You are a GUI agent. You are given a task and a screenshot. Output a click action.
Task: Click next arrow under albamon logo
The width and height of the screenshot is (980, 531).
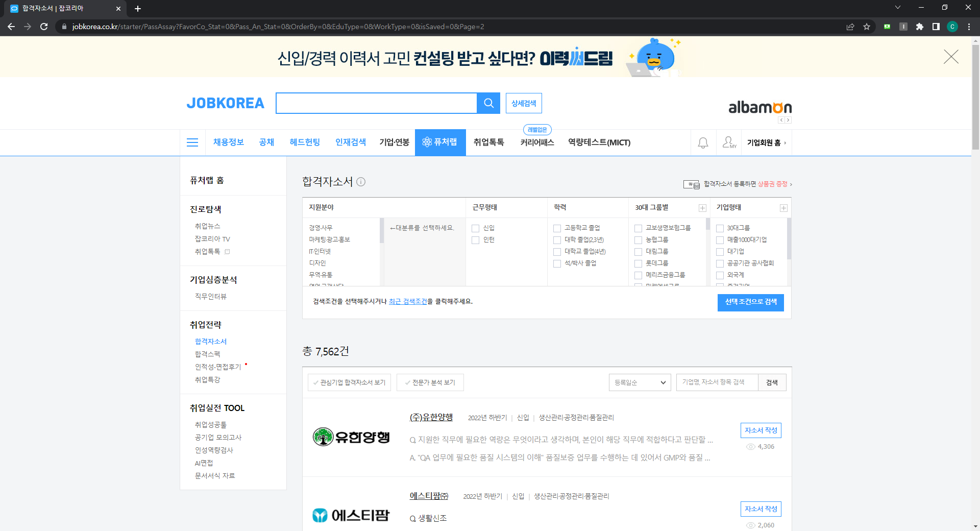tap(788, 120)
